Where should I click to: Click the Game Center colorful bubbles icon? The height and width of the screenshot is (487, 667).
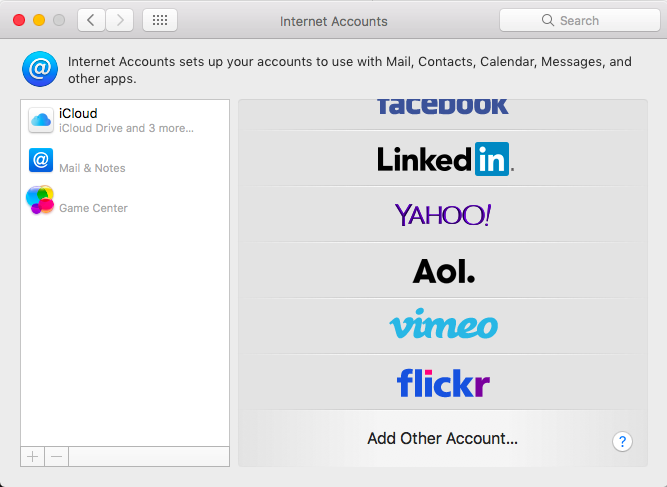tap(40, 199)
